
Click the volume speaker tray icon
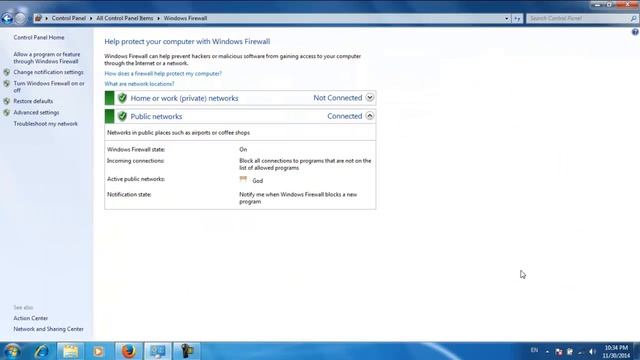(592, 351)
